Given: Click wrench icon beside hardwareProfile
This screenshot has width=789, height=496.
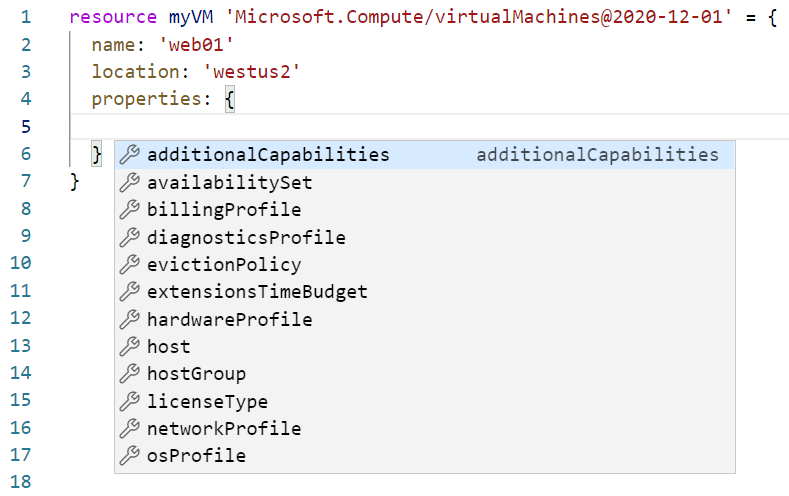Looking at the screenshot, I should pyautogui.click(x=129, y=320).
